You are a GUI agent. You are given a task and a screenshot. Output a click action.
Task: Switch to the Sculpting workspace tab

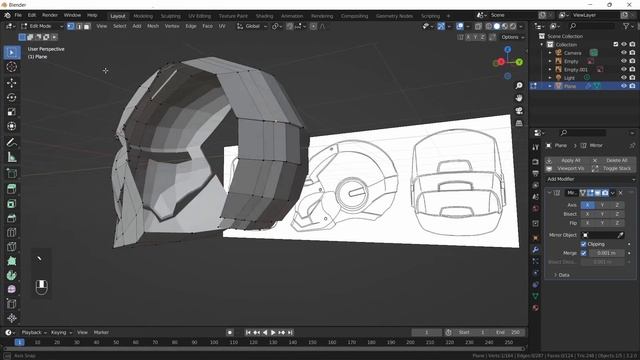pyautogui.click(x=170, y=16)
